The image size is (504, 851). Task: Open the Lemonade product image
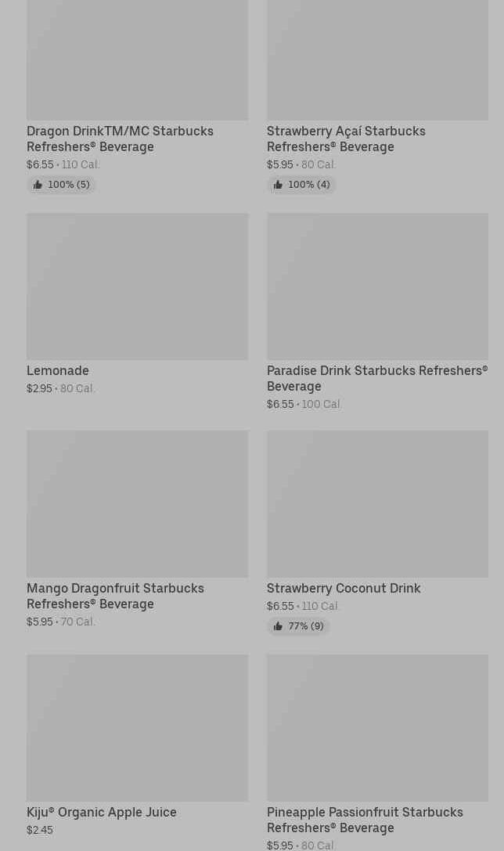tap(137, 287)
